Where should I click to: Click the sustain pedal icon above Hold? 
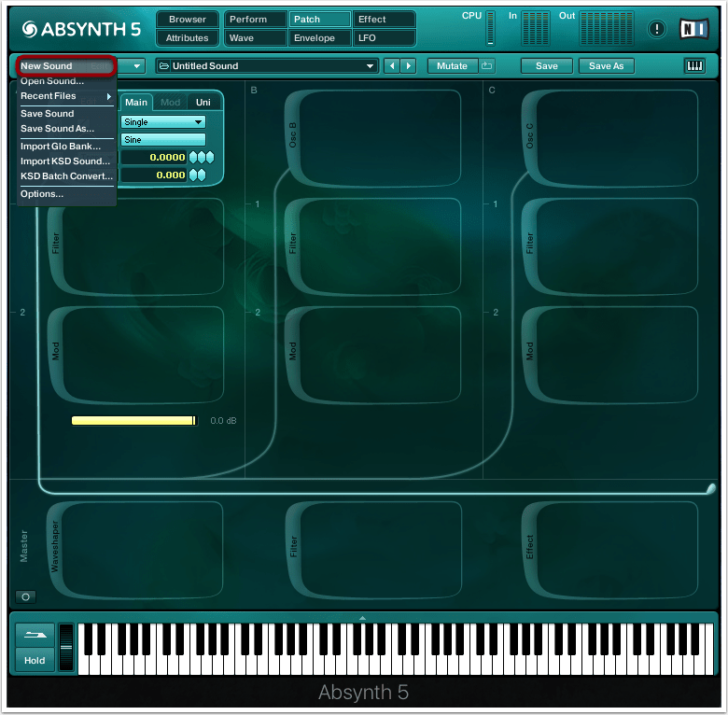point(35,635)
